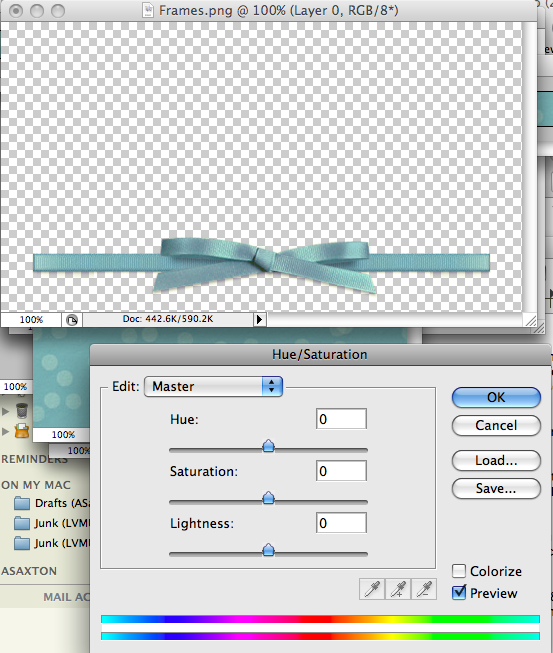The height and width of the screenshot is (653, 553).
Task: Confirm with the OK button
Action: [496, 397]
